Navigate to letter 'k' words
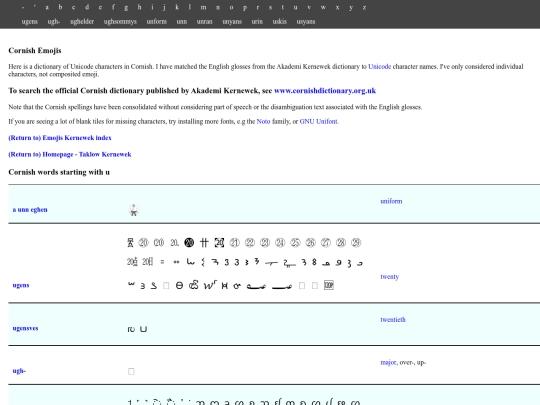540x405 pixels. point(177,7)
